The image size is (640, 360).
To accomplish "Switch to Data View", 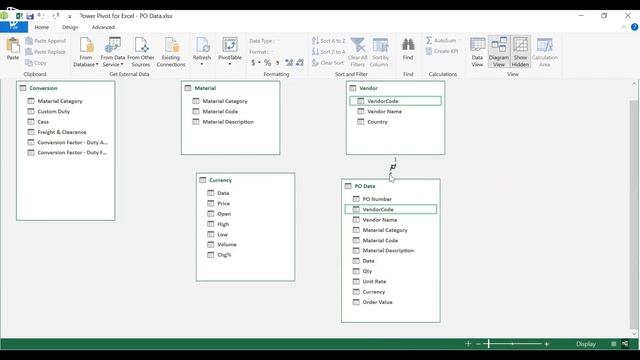I will [477, 52].
